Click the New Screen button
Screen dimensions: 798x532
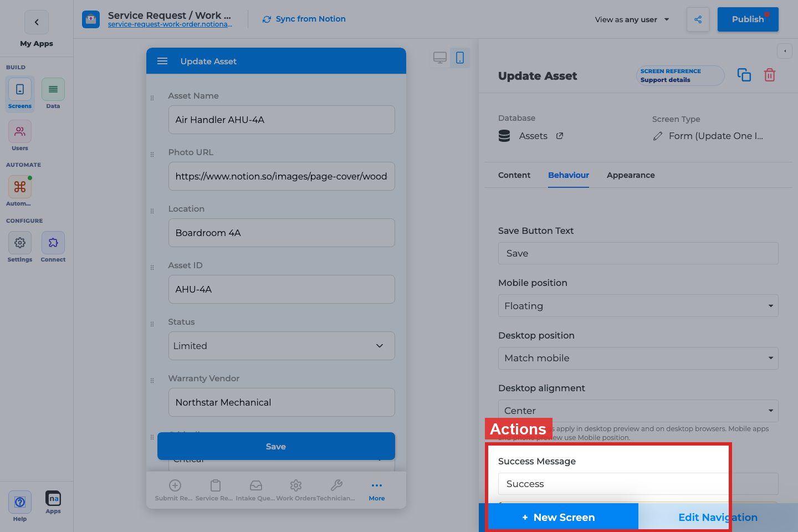click(559, 517)
